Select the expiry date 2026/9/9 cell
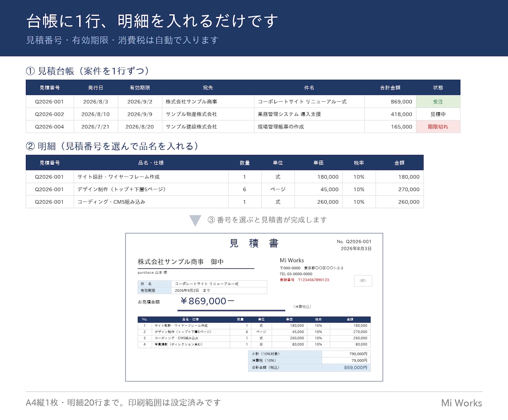Viewport: 508px width, 420px height. tap(140, 114)
